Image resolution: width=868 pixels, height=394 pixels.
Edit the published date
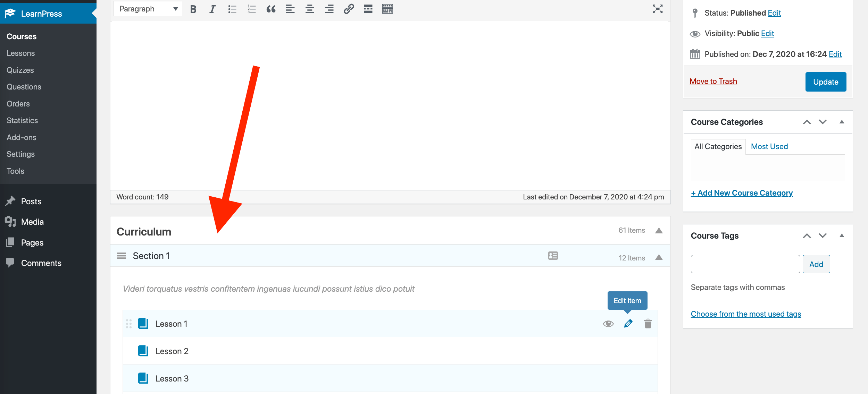tap(835, 54)
